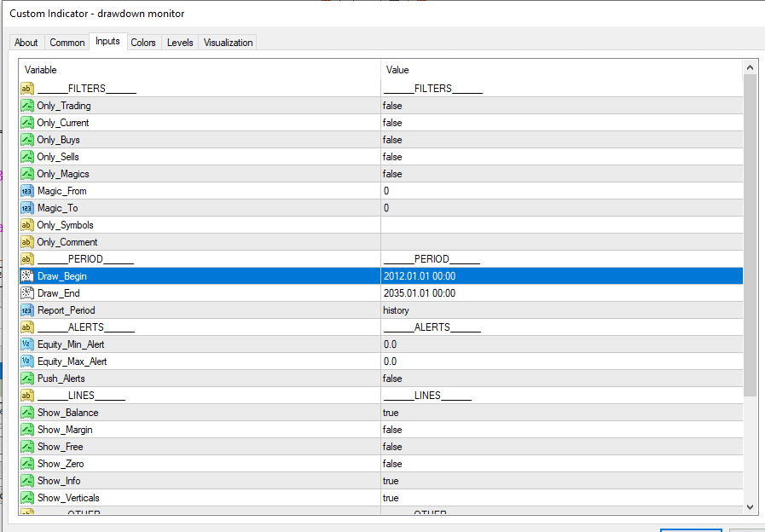The image size is (765, 532).
Task: Select the false value of Only_Buys
Action: [392, 140]
